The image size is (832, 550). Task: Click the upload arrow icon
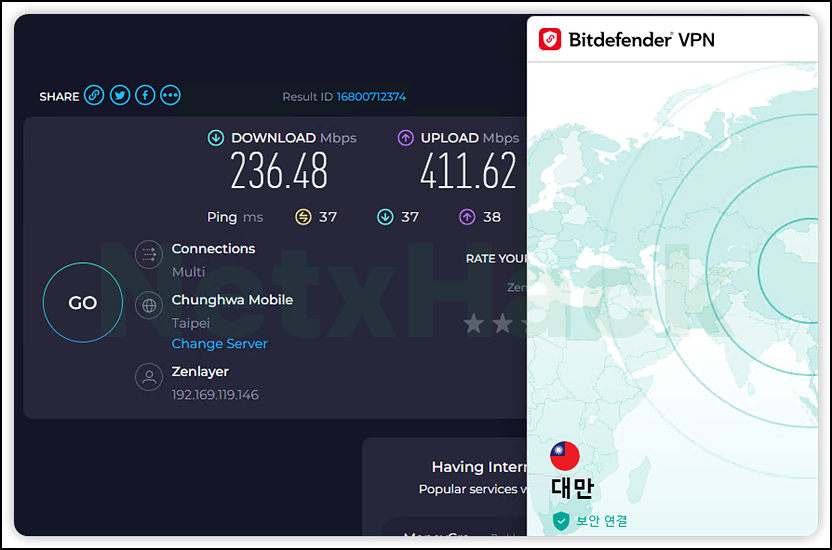[405, 138]
